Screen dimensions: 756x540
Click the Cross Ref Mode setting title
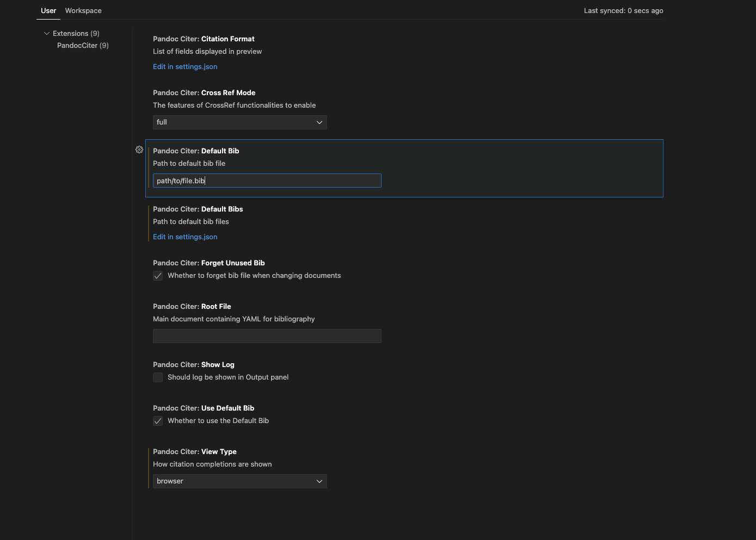point(204,92)
